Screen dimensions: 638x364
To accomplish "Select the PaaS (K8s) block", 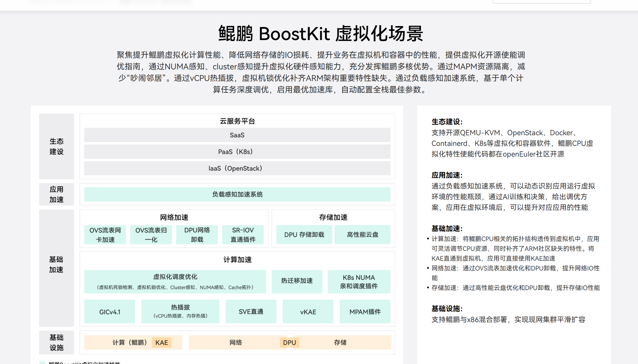I will pyautogui.click(x=237, y=152).
